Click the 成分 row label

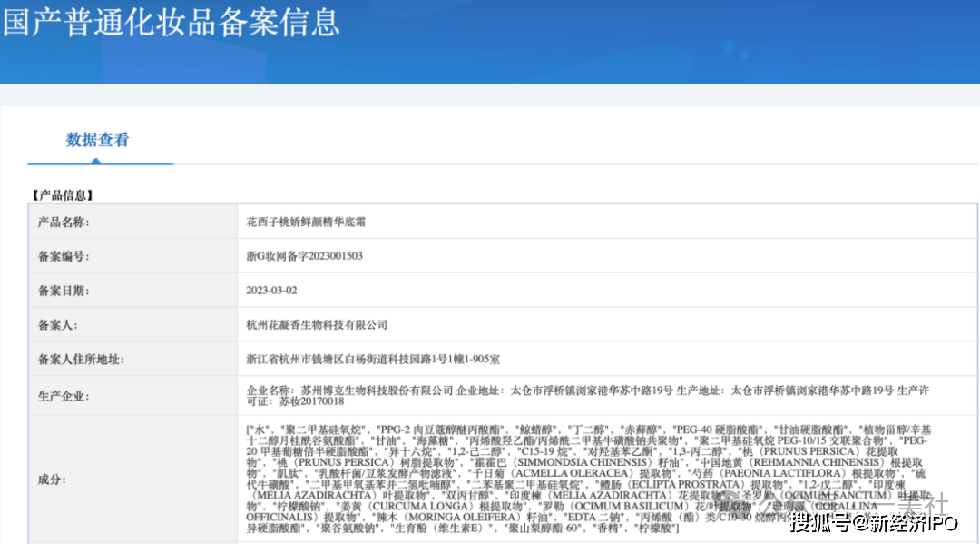tap(51, 479)
